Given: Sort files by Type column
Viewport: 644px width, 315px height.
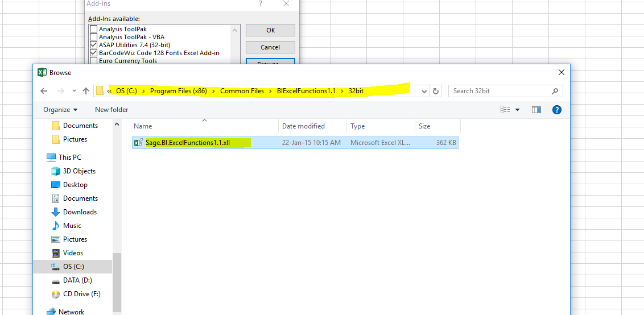Looking at the screenshot, I should (381, 126).
